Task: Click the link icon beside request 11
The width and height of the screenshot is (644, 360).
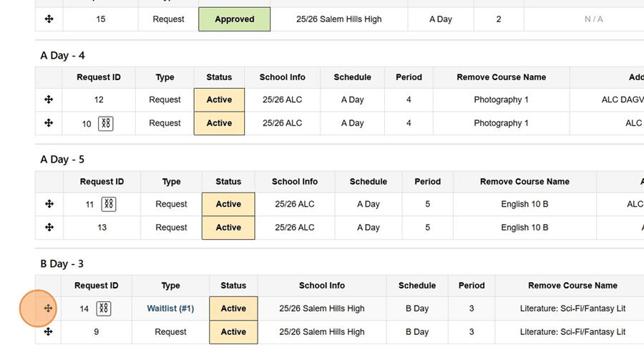Action: click(x=109, y=204)
